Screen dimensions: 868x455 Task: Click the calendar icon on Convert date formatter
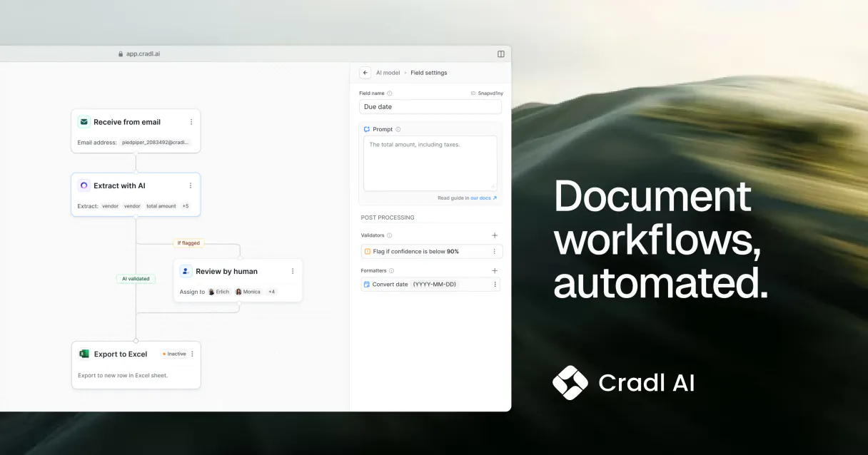pyautogui.click(x=368, y=284)
